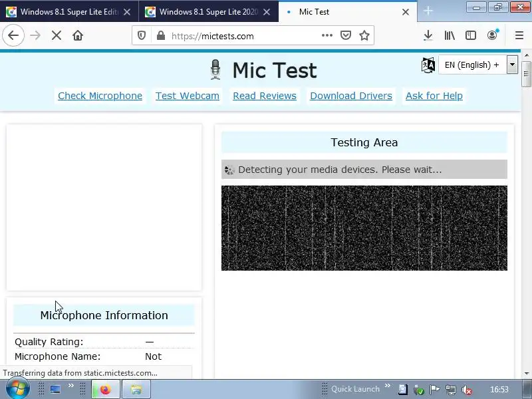The image size is (532, 399).
Task: Click the forward navigation arrow
Action: pos(35,35)
